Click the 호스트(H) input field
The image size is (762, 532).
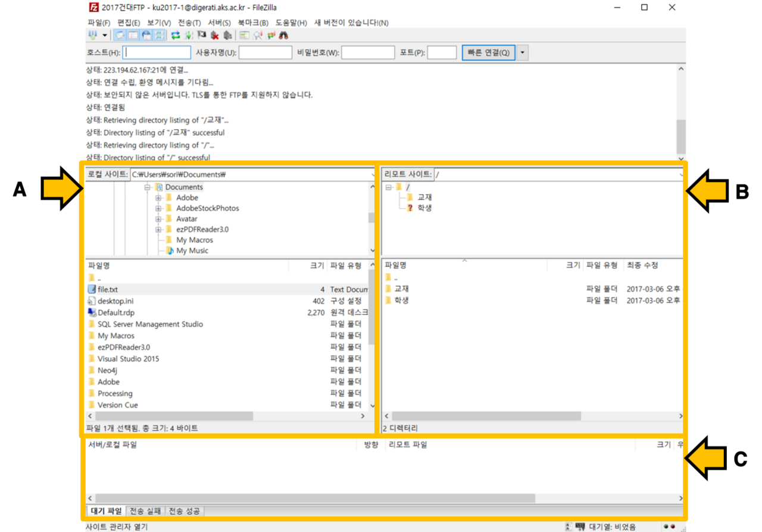157,52
